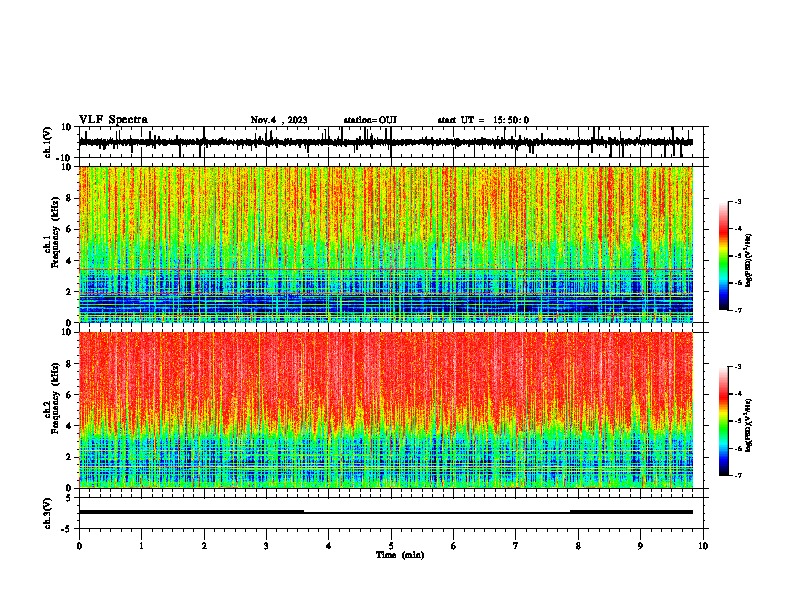Screen dimensions: 792x612
Task: Click time axis tick label "1"
Action: (141, 546)
